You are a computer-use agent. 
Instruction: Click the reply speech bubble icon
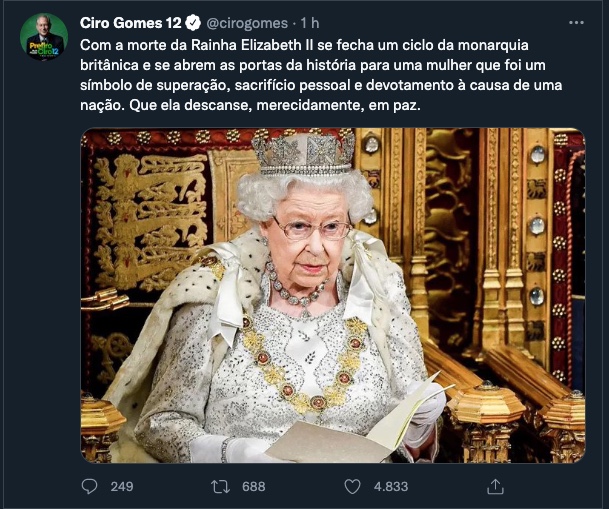(x=90, y=486)
